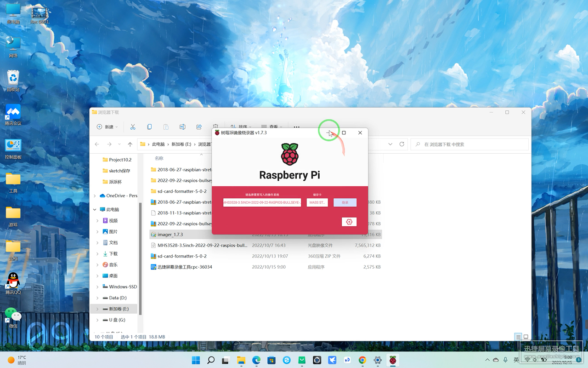Click the 烧录 write button in imager
This screenshot has height=368, width=588.
click(345, 202)
